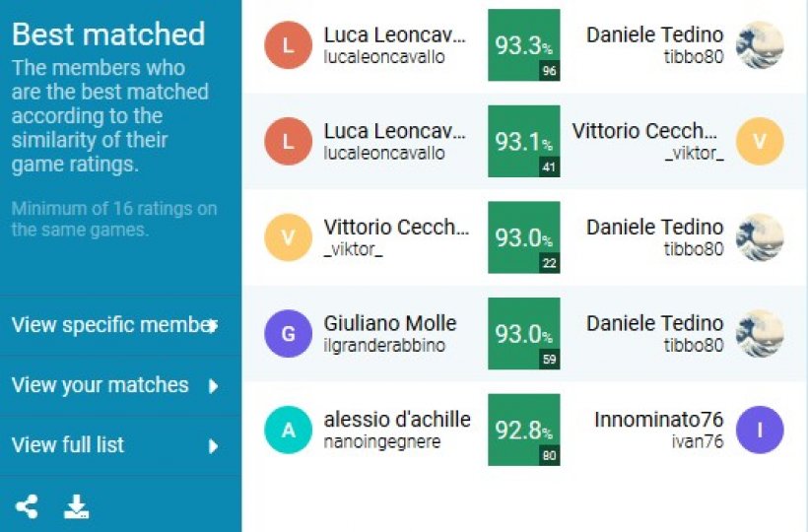Open the ilgranderabbino username link
Screen dimensions: 808x532
coord(384,346)
